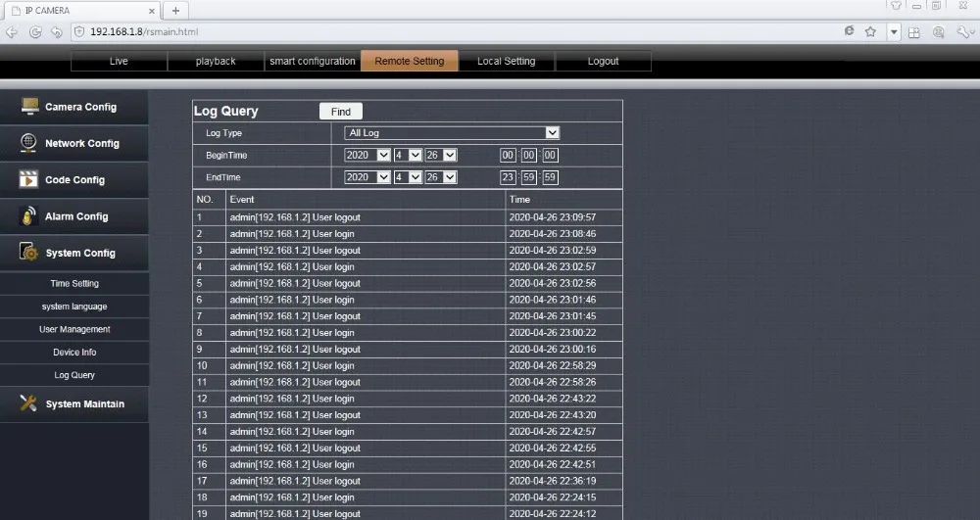Click the Find button
This screenshot has height=520, width=980.
341,111
